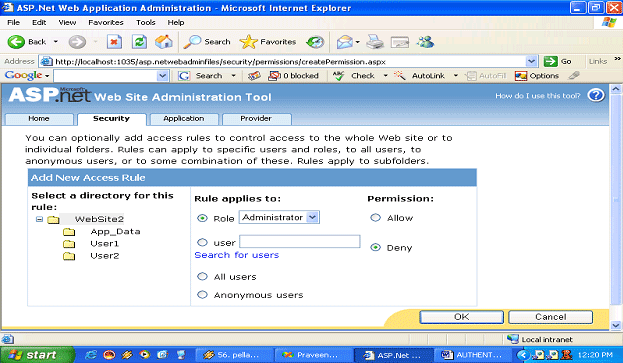The height and width of the screenshot is (363, 623).
Task: Select the user radio button
Action: pos(202,242)
